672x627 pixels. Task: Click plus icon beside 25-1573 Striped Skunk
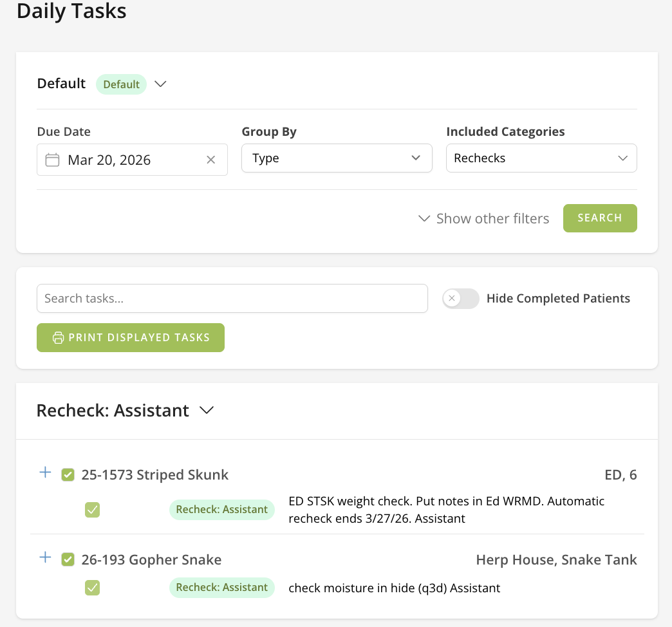coord(45,473)
